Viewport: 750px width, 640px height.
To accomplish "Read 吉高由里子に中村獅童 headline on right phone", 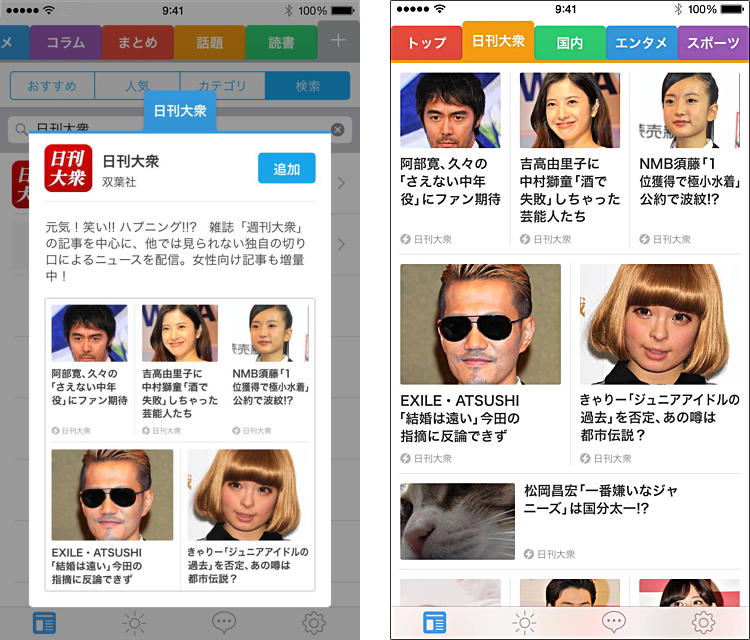I will 570,190.
